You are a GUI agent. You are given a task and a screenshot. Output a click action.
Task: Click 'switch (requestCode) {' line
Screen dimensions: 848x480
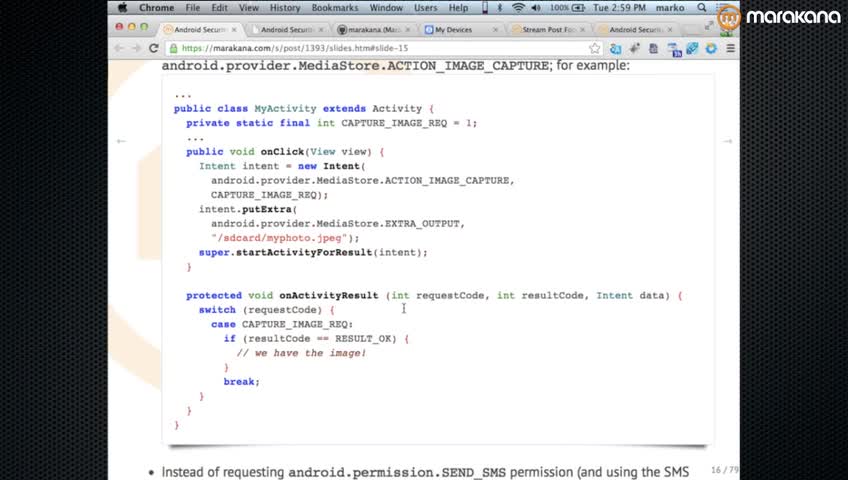[267, 310]
